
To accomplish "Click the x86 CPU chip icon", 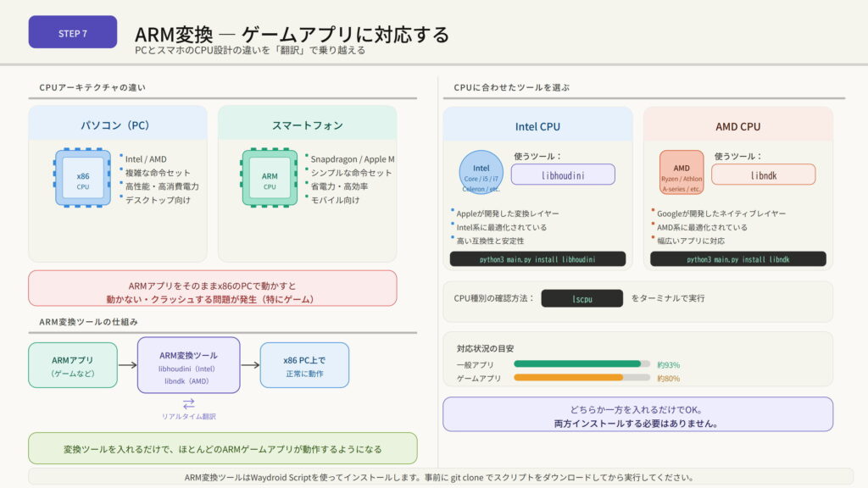I will tap(83, 180).
